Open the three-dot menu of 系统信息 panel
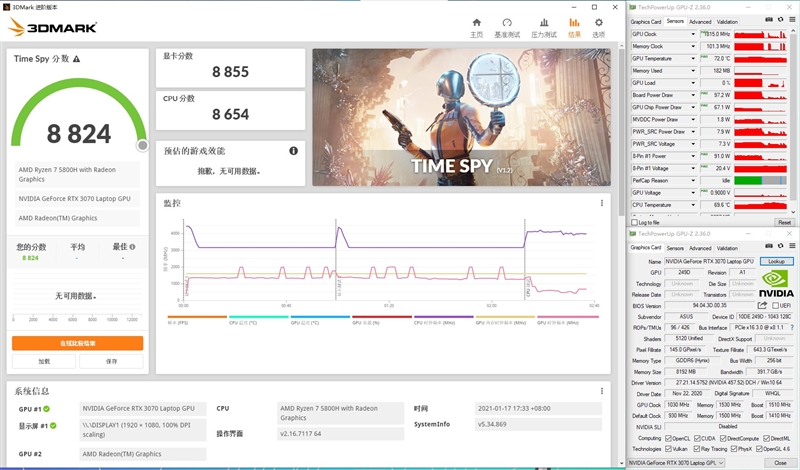The width and height of the screenshot is (800, 470). point(602,391)
